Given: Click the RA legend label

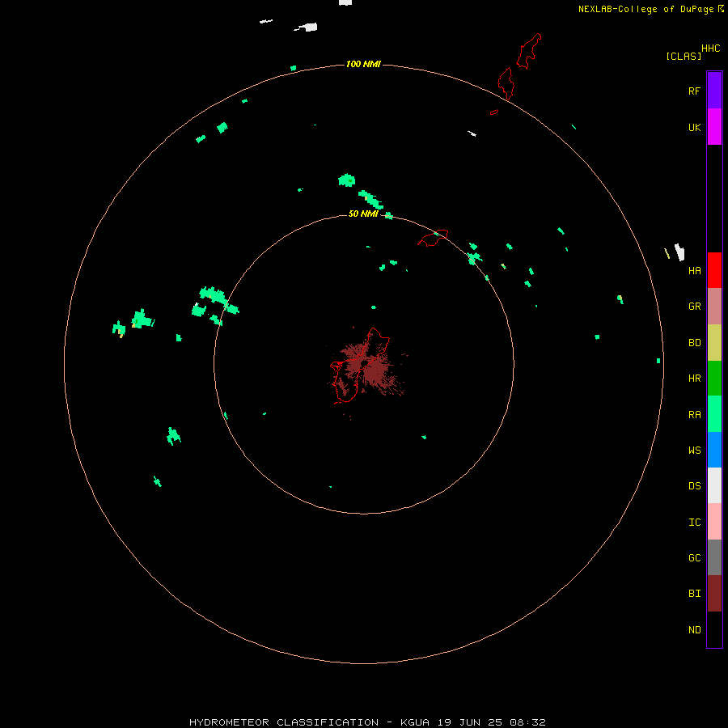Looking at the screenshot, I should click(695, 414).
